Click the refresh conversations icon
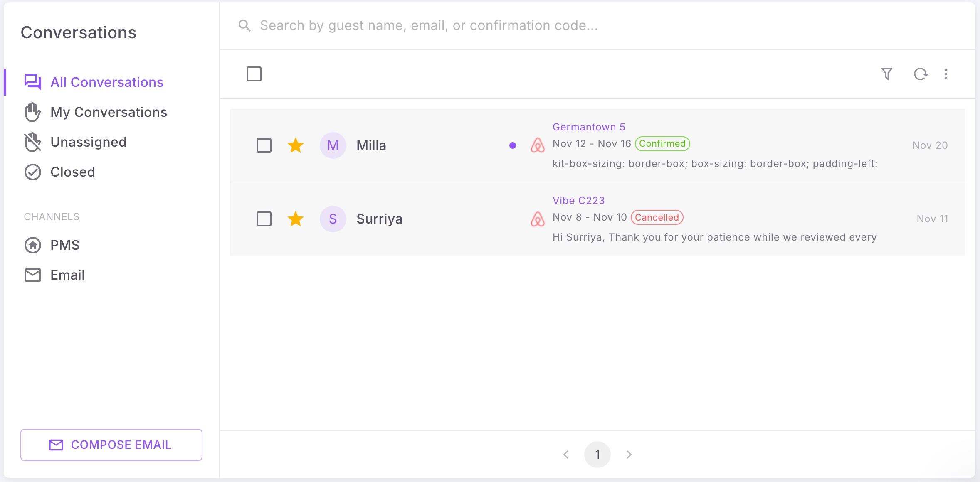This screenshot has width=980, height=482. pos(921,74)
